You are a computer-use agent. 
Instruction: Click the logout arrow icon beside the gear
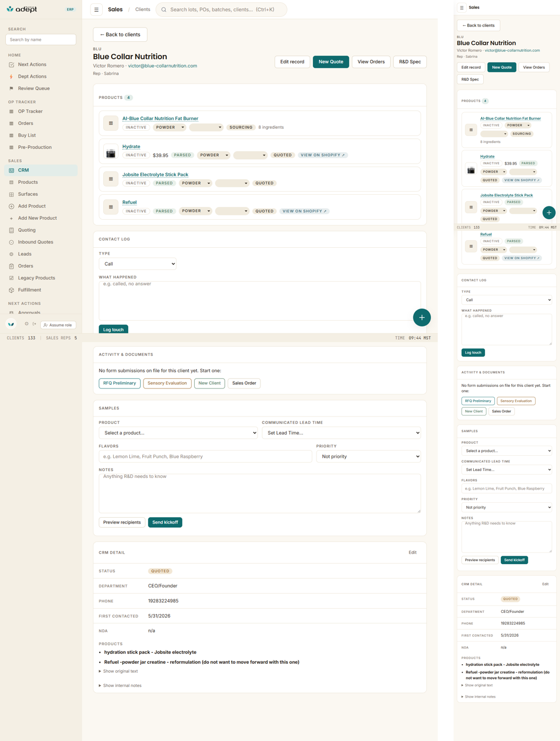(x=34, y=324)
